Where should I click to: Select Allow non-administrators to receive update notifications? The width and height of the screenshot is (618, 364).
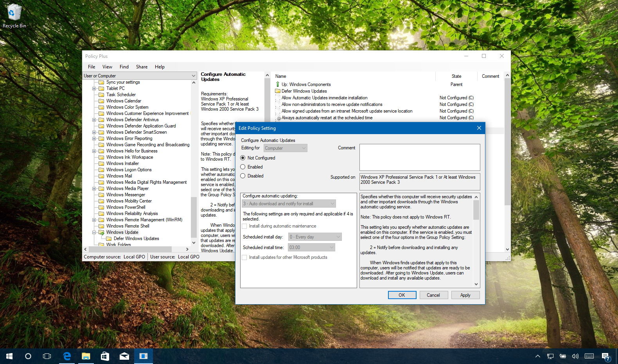click(332, 104)
